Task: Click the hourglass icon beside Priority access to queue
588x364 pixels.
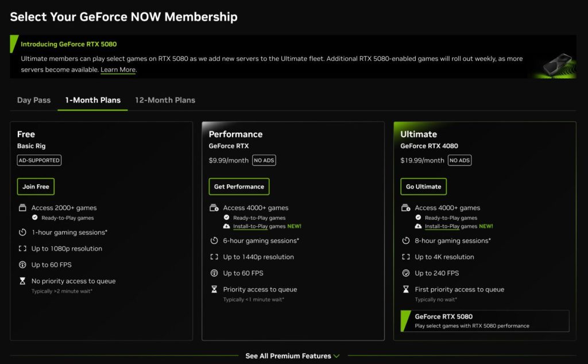Action: [213, 289]
